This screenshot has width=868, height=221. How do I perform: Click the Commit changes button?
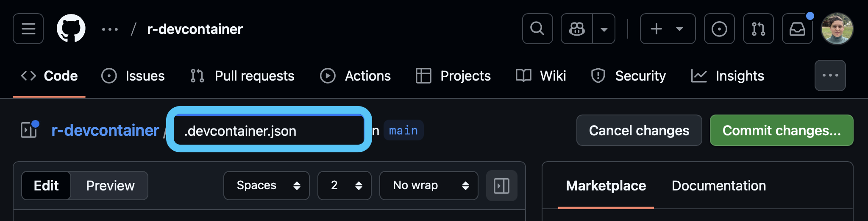782,130
